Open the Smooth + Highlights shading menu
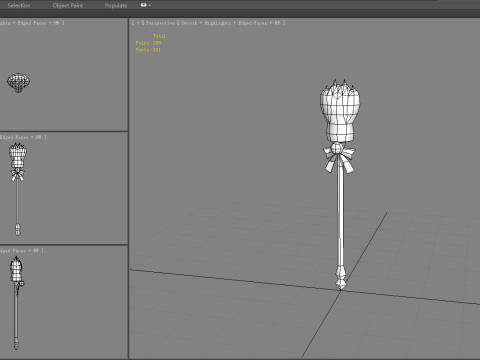This screenshot has height=360, width=480. (206, 23)
